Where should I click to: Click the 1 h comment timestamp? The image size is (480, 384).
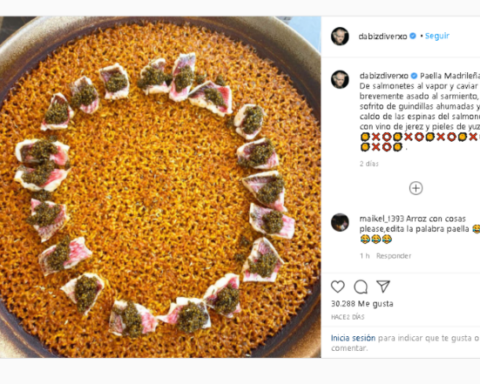coord(365,256)
